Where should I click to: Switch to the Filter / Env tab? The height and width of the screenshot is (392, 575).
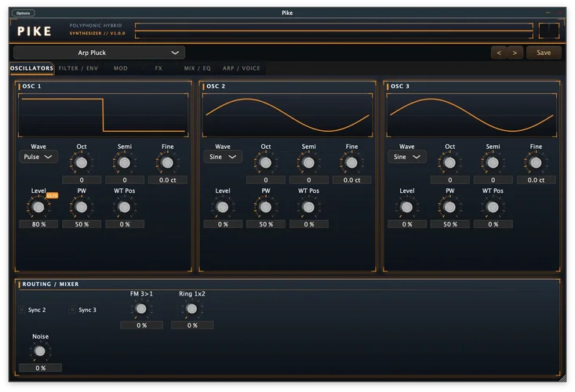tap(78, 68)
